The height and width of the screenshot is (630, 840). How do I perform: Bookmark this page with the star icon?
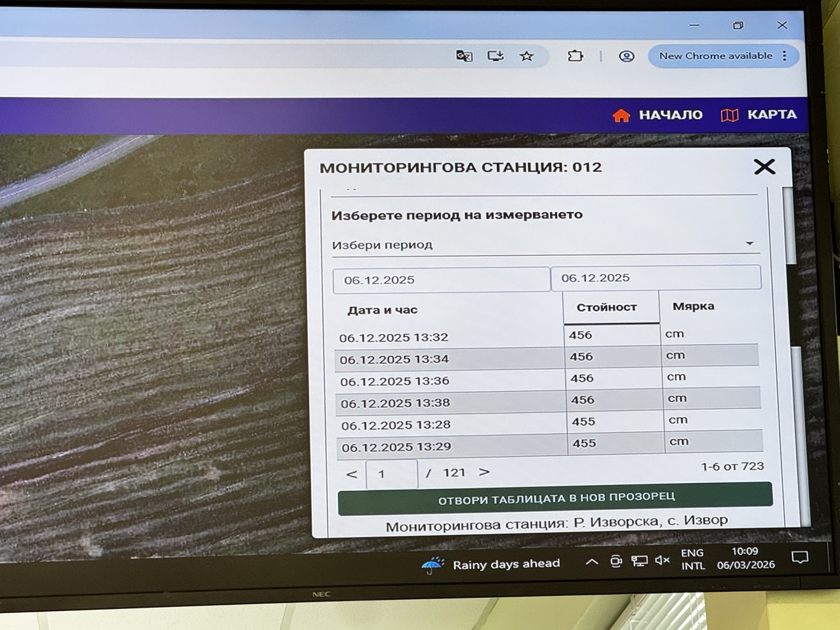click(x=526, y=56)
